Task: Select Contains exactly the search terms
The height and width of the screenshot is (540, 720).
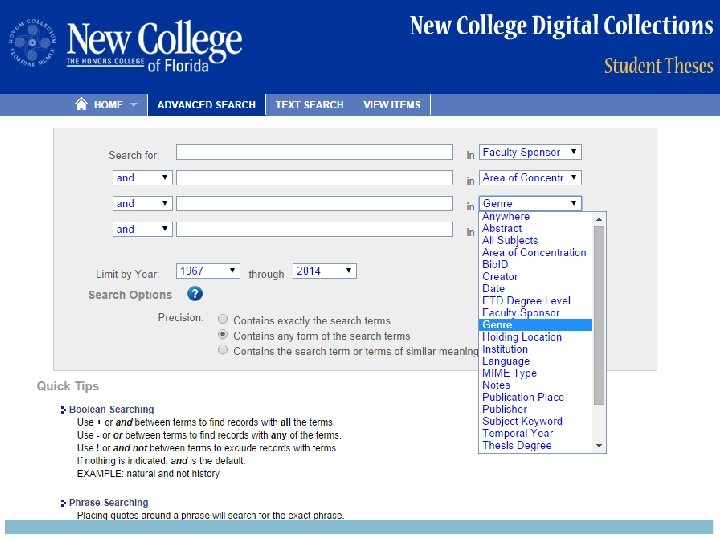Action: coord(223,319)
